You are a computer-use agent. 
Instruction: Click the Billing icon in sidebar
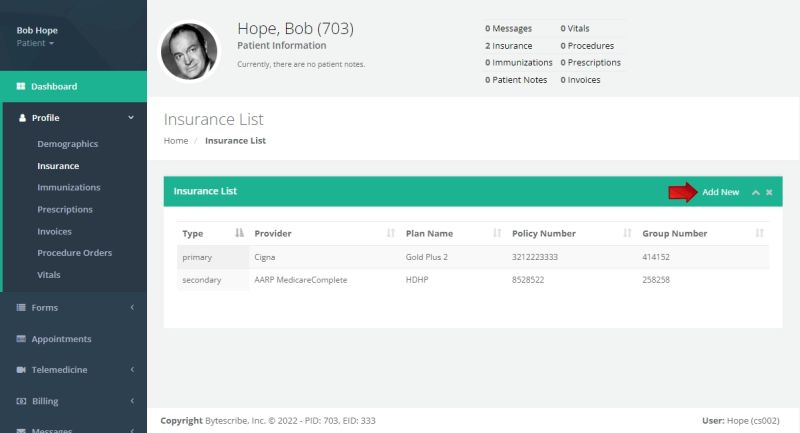coord(21,401)
